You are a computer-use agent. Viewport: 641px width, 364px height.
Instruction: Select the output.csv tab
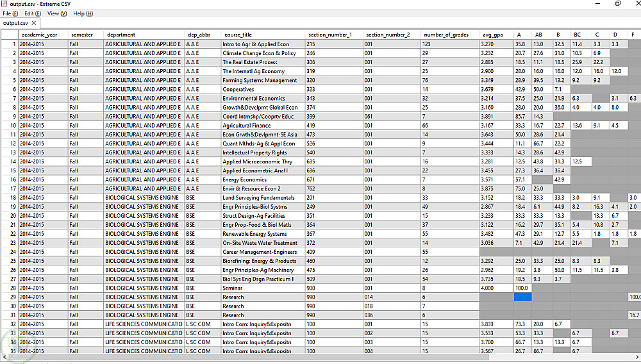point(15,23)
